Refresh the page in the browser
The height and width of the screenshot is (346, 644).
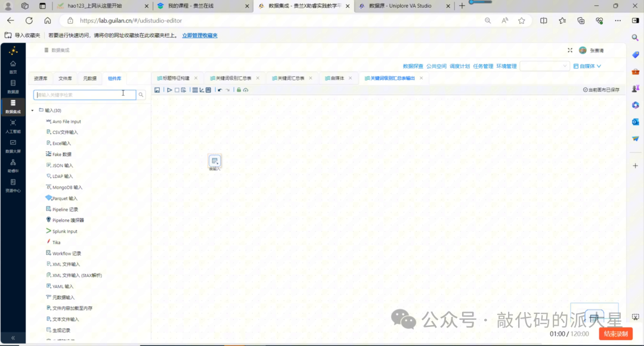pyautogui.click(x=29, y=20)
